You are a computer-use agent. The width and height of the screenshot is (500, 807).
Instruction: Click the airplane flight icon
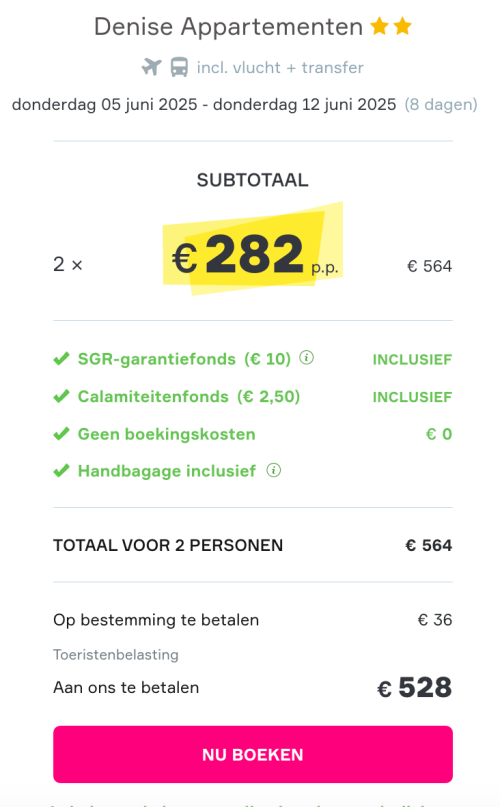coord(151,67)
